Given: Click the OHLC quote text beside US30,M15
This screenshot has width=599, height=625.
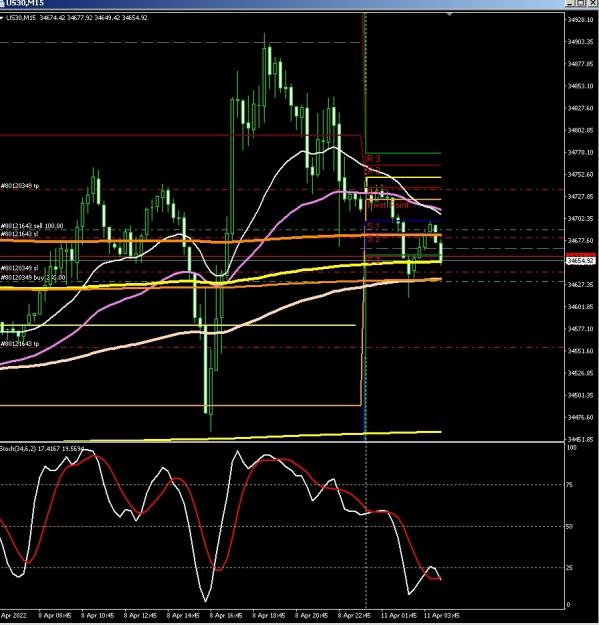Looking at the screenshot, I should (94, 18).
